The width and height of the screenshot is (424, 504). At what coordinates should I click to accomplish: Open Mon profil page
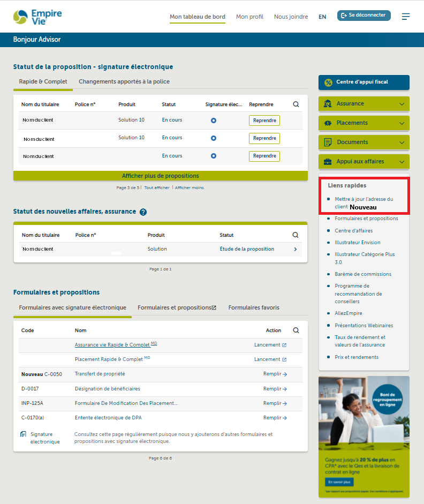pos(249,17)
